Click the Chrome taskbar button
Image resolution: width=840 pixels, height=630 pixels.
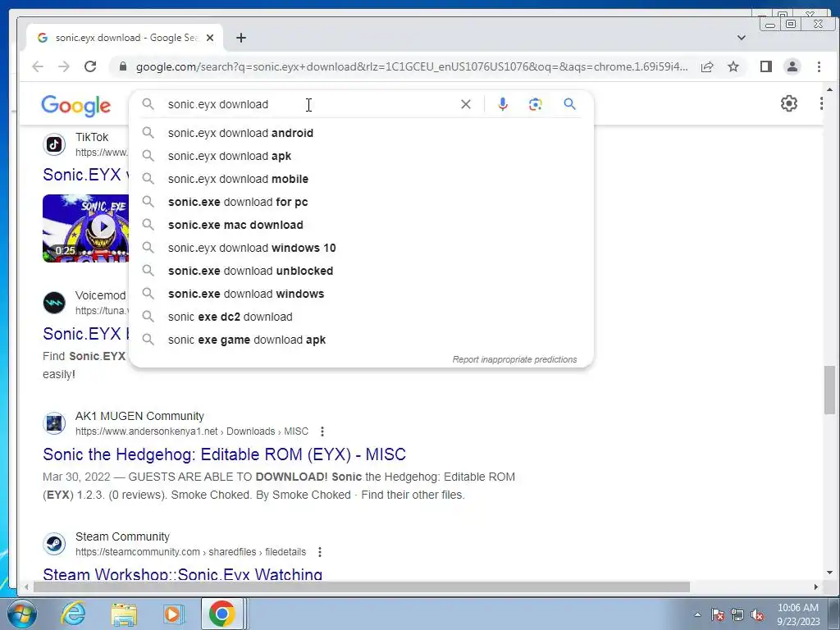(x=222, y=614)
